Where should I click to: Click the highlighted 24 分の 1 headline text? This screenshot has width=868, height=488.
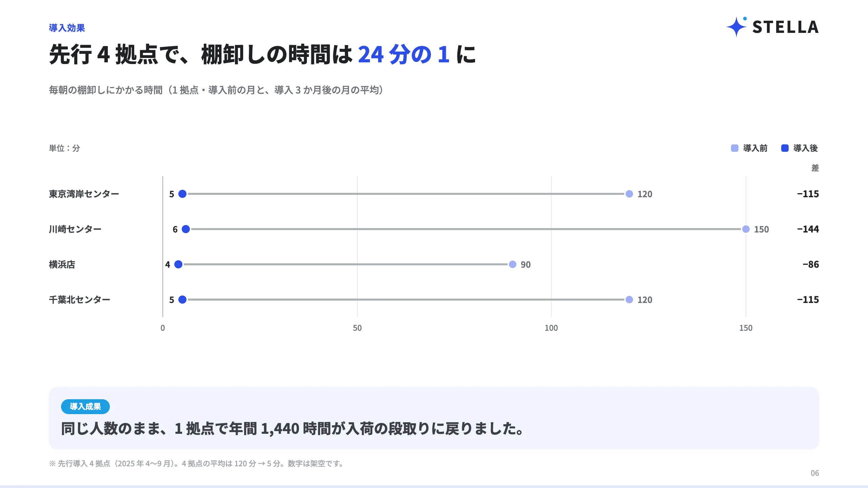(x=404, y=54)
